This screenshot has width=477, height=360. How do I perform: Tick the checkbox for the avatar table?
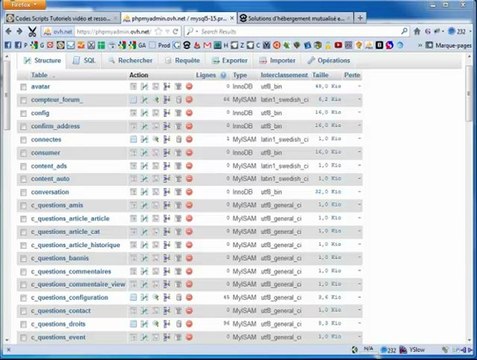(23, 87)
